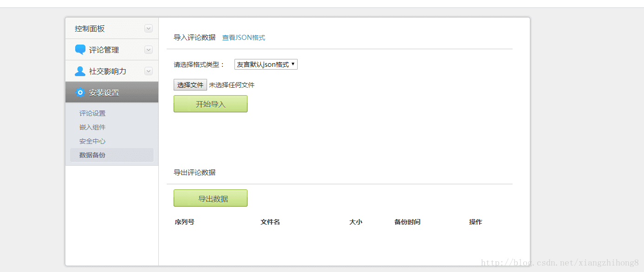Click the 备份时间 column header
The width and height of the screenshot is (644, 272).
[x=407, y=222]
